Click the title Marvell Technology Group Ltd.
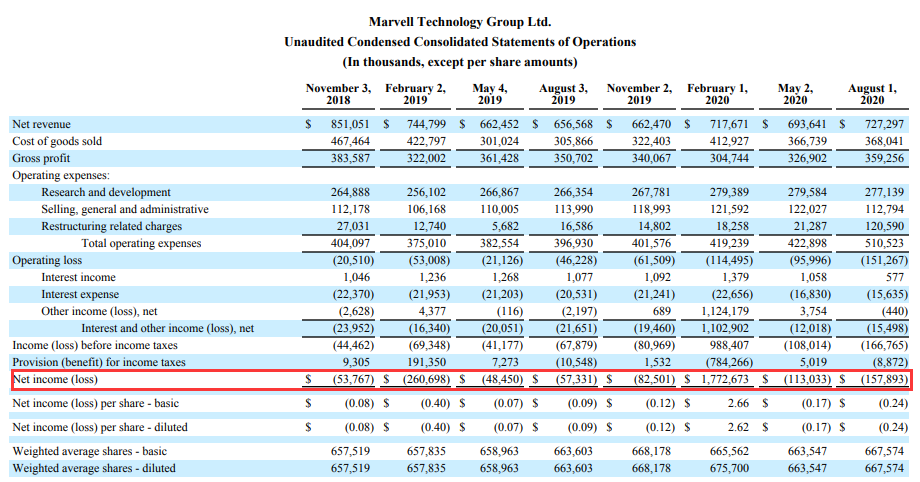The width and height of the screenshot is (920, 482). pos(459,22)
